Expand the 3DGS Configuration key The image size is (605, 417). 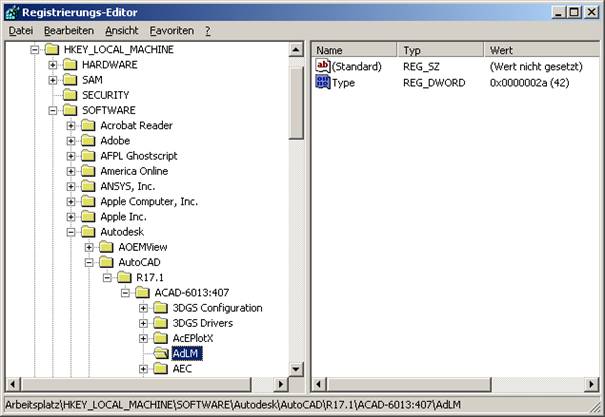pos(144,308)
